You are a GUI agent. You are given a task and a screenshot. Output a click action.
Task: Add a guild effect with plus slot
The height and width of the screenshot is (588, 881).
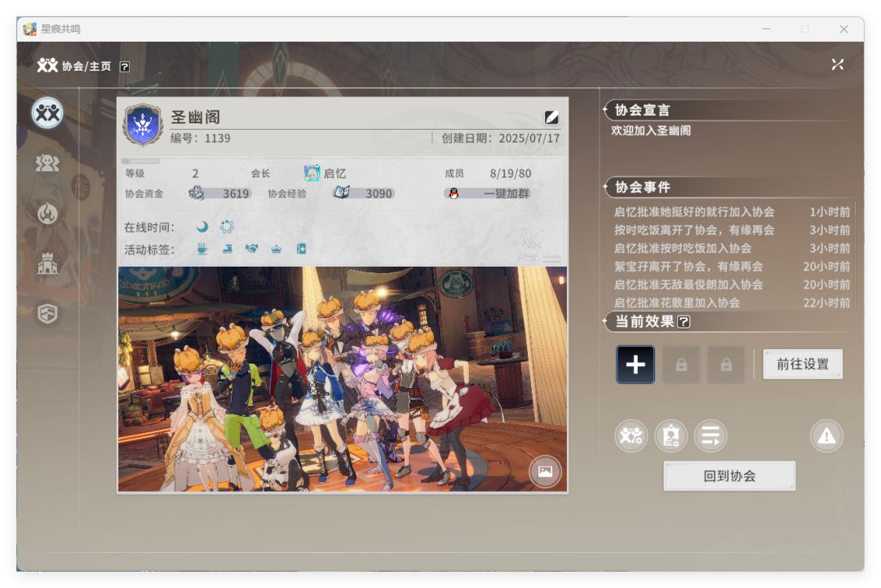pos(635,365)
